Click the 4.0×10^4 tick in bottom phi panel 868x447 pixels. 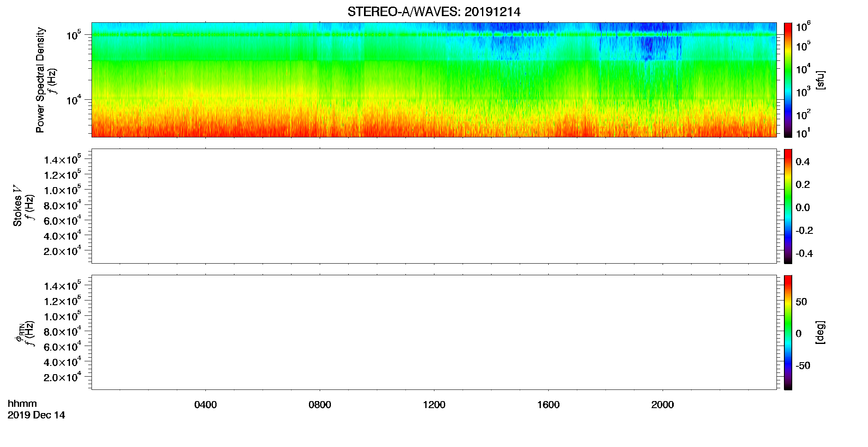tap(63, 361)
